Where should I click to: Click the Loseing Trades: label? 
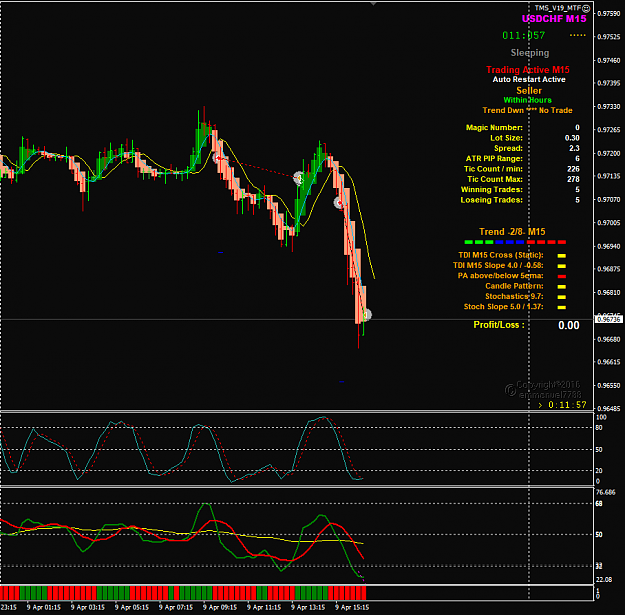(x=491, y=200)
